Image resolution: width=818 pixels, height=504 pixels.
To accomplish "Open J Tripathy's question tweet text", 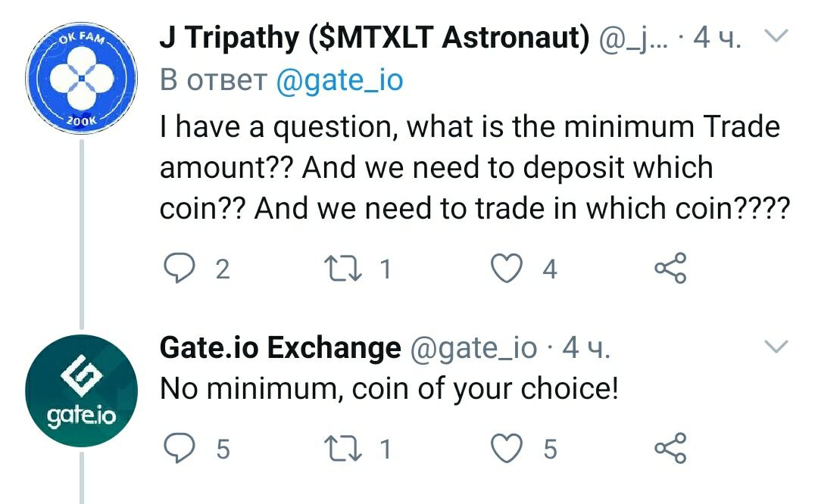I will [470, 166].
